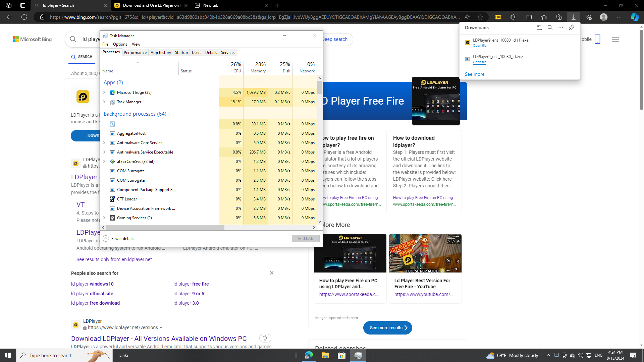Click the browser Refresh icon
644x362 pixels.
click(24, 17)
